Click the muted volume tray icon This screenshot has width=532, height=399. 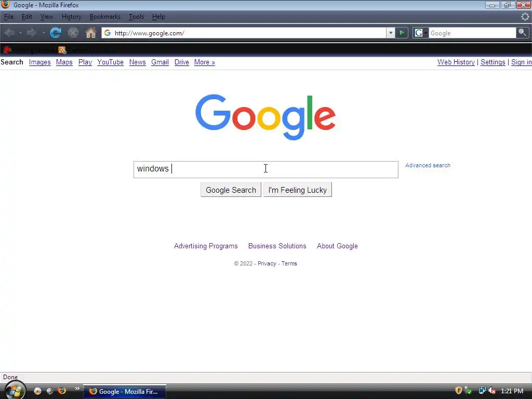tap(492, 391)
